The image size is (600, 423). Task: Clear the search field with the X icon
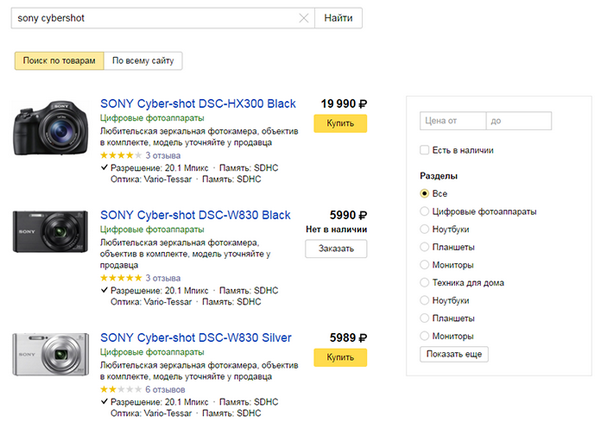pos(304,18)
